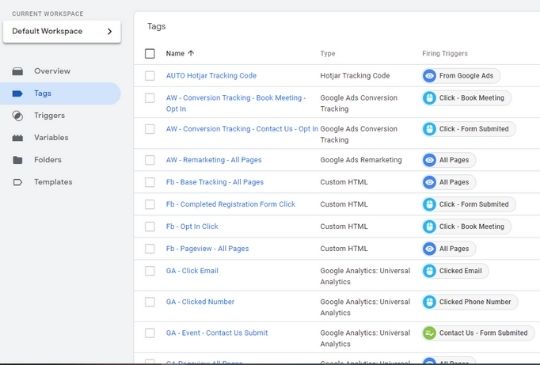Viewport: 540px width, 365px height.
Task: Open the Templates section
Action: point(60,182)
